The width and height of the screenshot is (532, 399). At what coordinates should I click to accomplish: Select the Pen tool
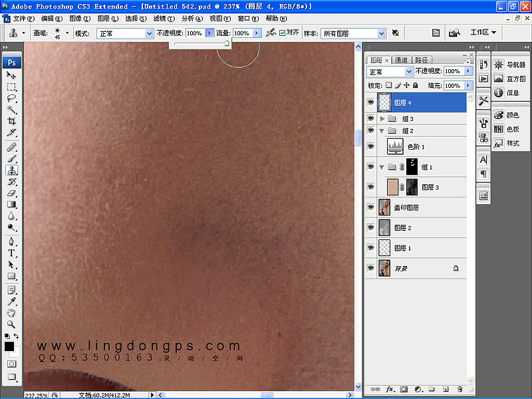pos(11,241)
